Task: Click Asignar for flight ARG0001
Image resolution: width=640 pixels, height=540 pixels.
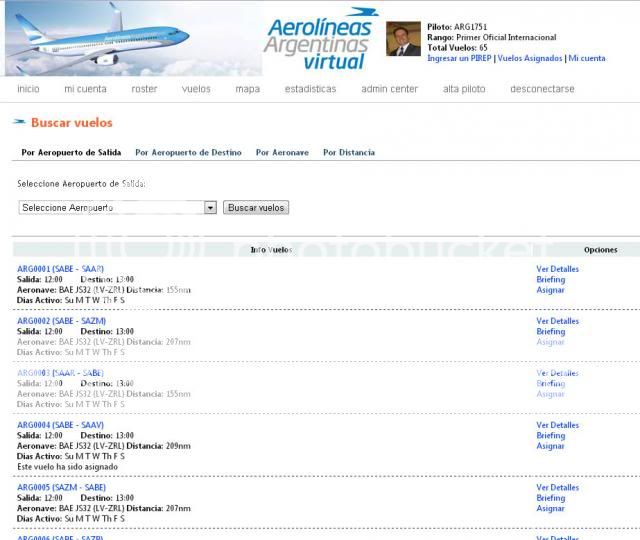Action: click(550, 290)
